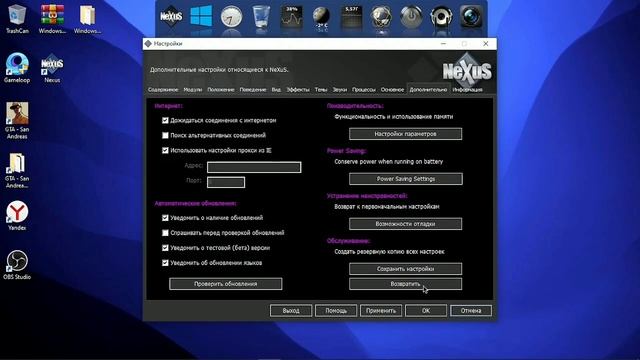The width and height of the screenshot is (640, 360).
Task: Open the Эффекты tab
Action: click(298, 89)
